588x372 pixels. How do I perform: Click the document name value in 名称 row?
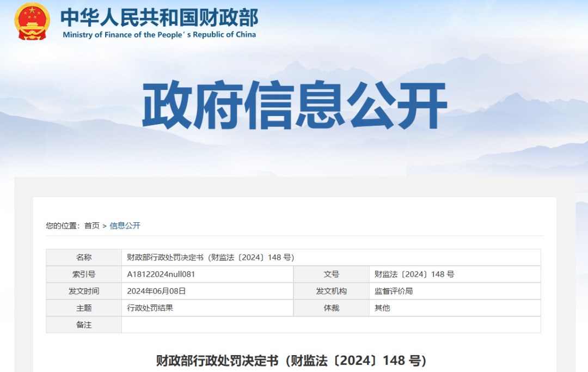(x=210, y=258)
